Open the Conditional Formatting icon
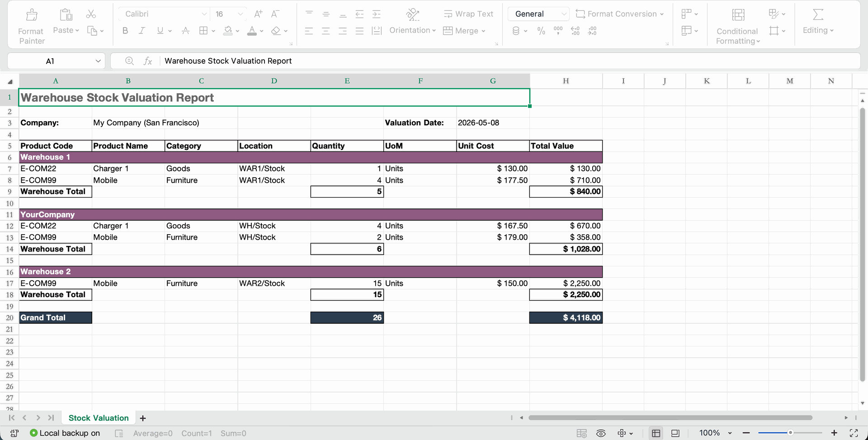The width and height of the screenshot is (868, 440). click(x=738, y=15)
